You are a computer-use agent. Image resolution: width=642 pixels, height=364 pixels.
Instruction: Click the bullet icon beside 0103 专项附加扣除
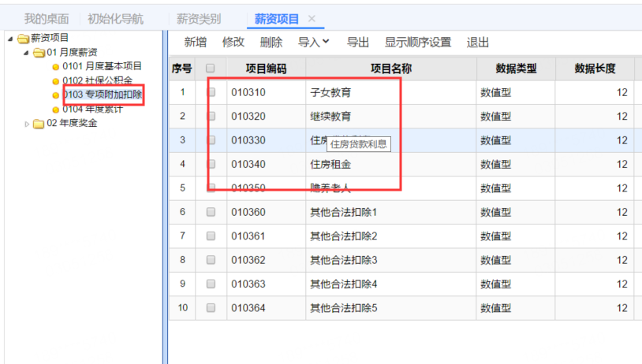point(56,95)
